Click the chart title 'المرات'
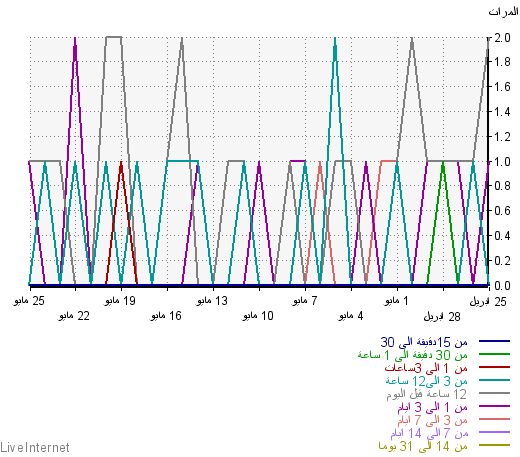Image resolution: width=520 pixels, height=457 pixels. [503, 12]
